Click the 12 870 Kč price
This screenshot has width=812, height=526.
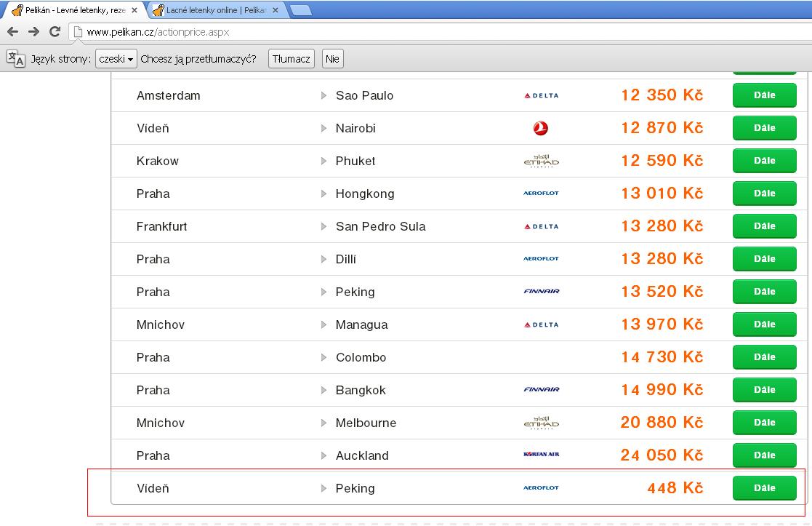click(662, 127)
